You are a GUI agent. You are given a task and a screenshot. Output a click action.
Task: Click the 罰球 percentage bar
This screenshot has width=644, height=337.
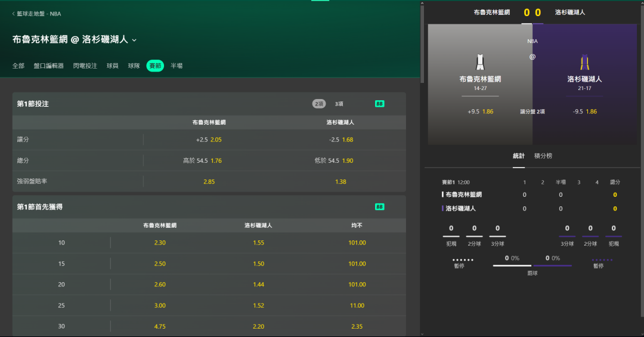[532, 265]
